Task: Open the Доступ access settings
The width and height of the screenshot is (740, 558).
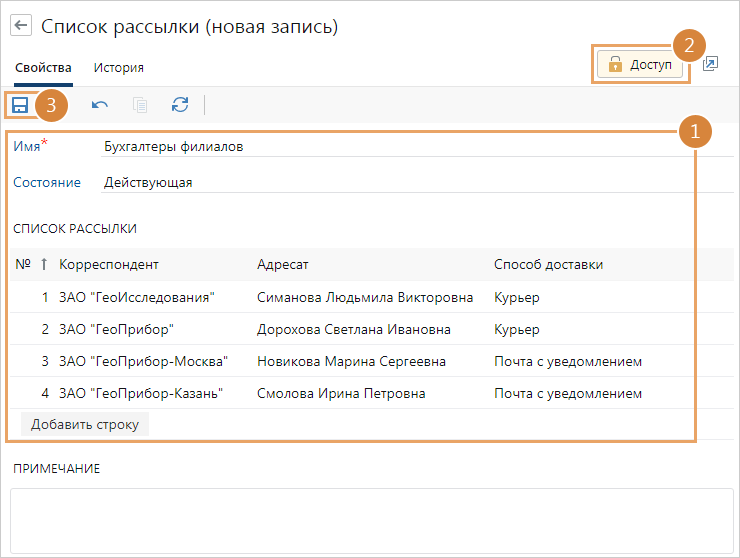Action: pos(641,65)
